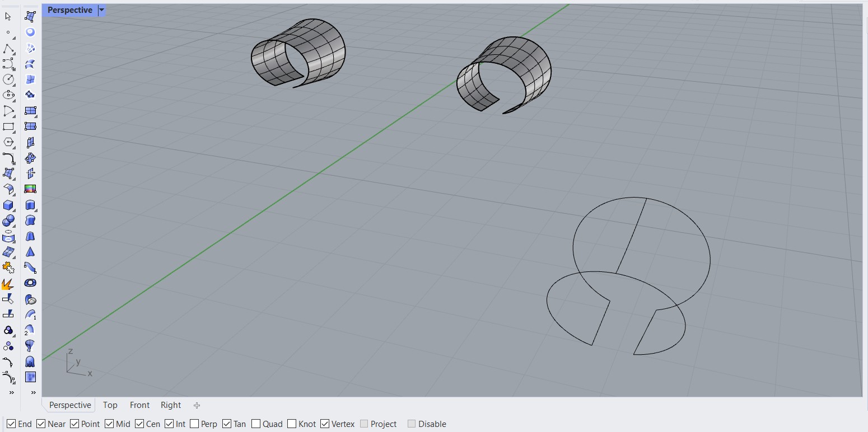This screenshot has width=868, height=432.
Task: Click the Boolean Union spheres icon
Action: tap(8, 220)
